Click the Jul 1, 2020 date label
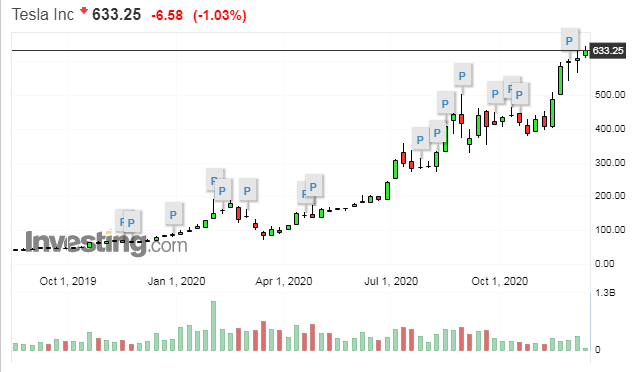Screen dimensions: 642x372 pos(391,281)
